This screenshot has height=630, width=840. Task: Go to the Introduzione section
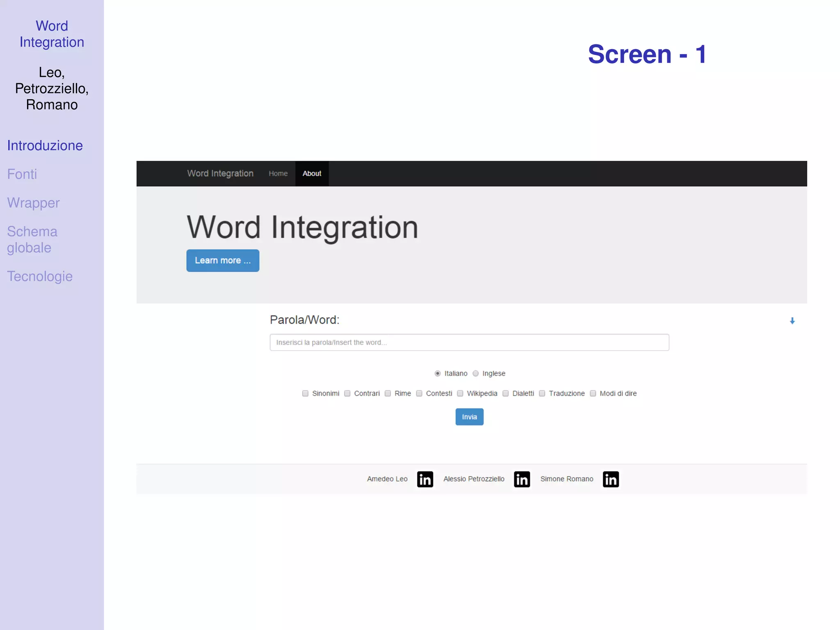45,146
